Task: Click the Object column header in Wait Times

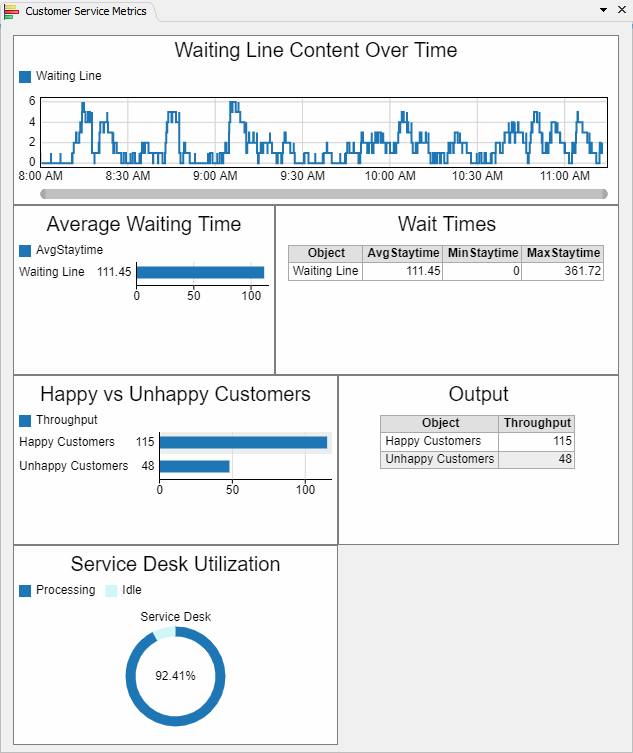Action: (x=326, y=254)
